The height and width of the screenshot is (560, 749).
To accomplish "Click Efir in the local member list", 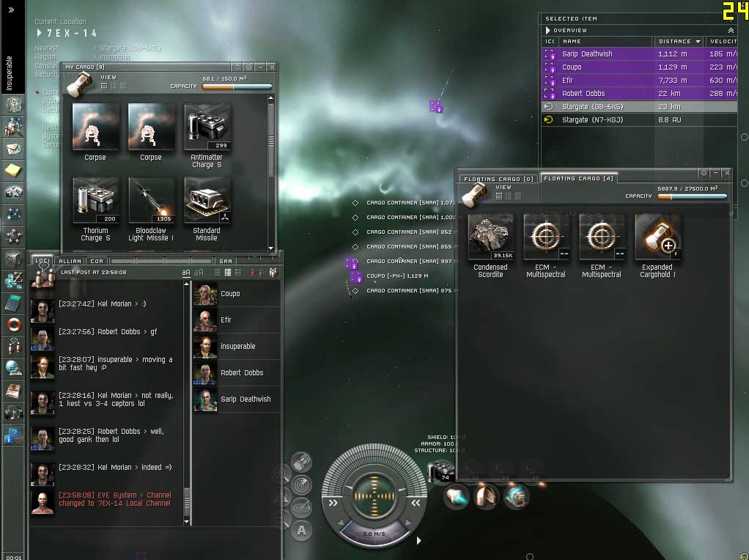I will (237, 320).
